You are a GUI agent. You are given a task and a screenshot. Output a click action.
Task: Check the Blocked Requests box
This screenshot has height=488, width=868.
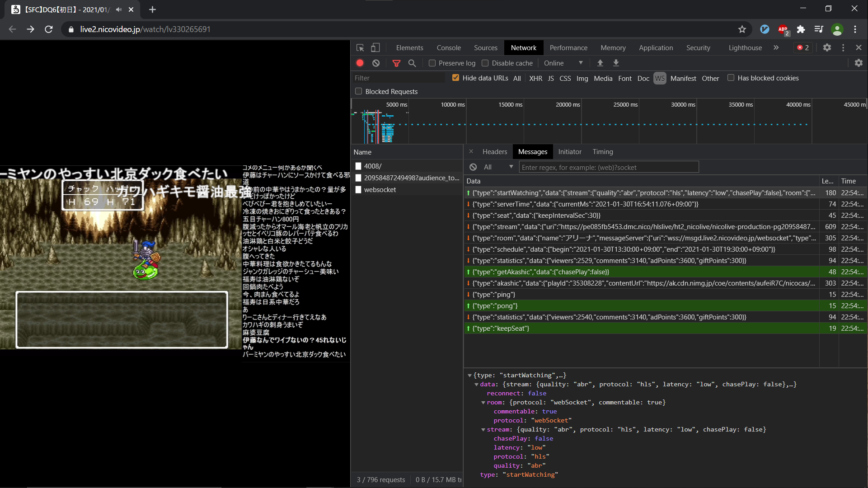[x=358, y=91]
